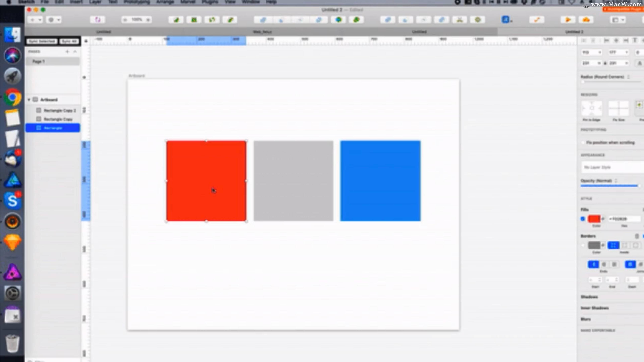
Task: Open the Plugins menu
Action: tap(210, 2)
